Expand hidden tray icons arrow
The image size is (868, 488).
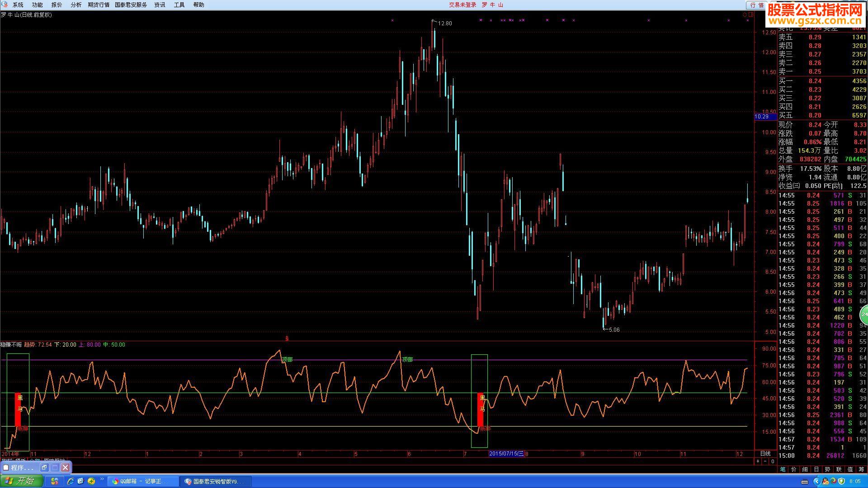tap(817, 482)
